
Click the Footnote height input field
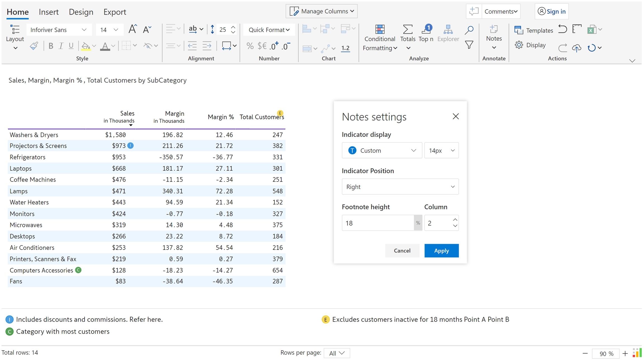pyautogui.click(x=377, y=223)
